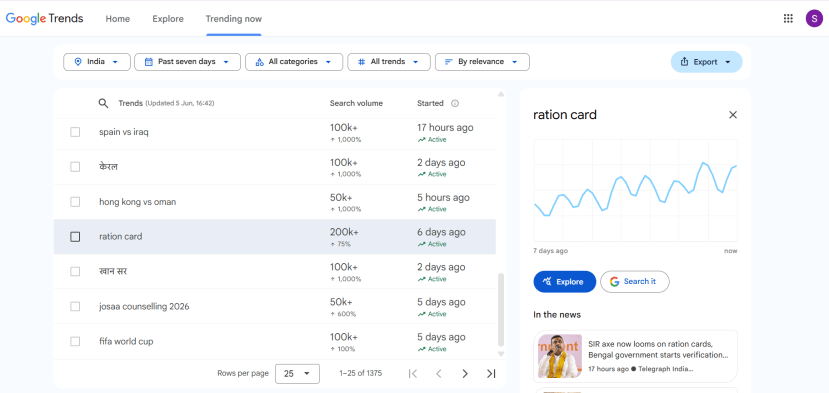Screen dimensions: 829x393
Task: Click the calendar icon in Past seven days filter
Action: 149,62
